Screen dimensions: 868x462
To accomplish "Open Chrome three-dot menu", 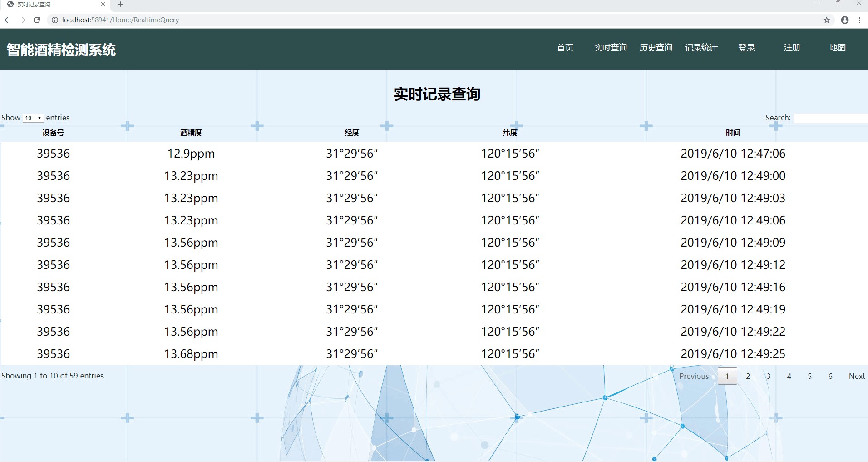I will (x=860, y=20).
